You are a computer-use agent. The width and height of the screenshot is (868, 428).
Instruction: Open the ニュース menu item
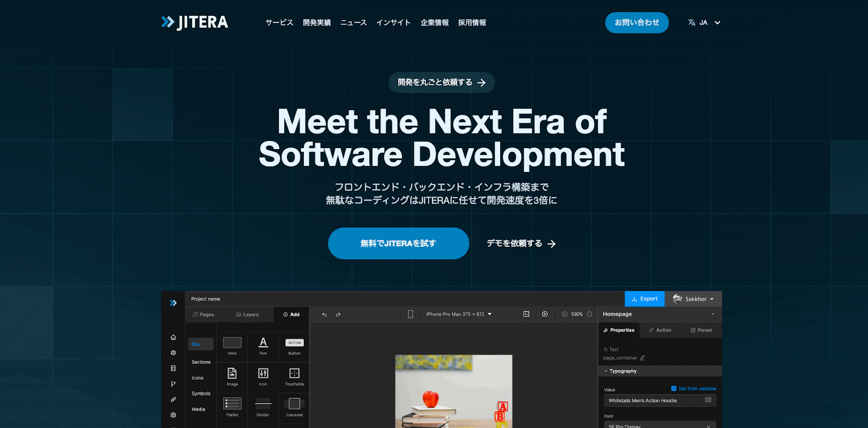tap(354, 23)
